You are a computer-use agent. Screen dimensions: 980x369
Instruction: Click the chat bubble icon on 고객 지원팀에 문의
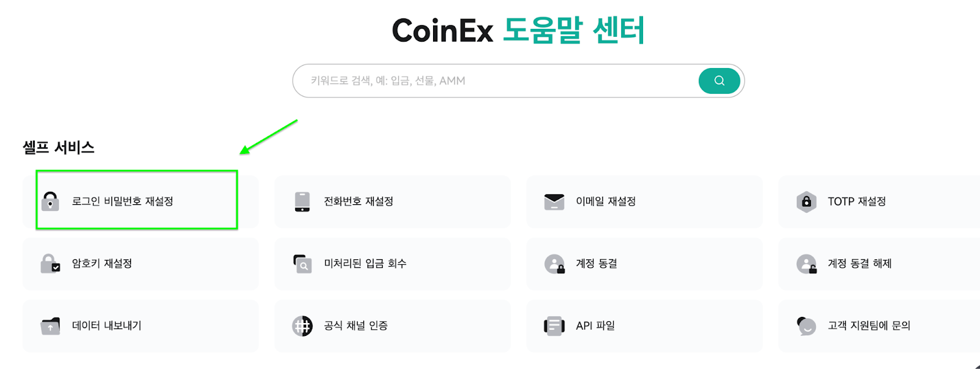(x=806, y=325)
